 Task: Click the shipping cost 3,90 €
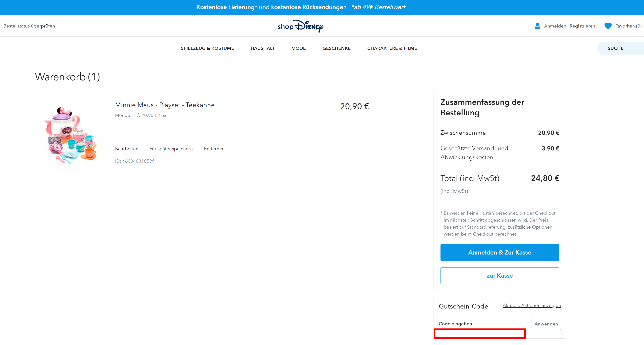(x=550, y=148)
